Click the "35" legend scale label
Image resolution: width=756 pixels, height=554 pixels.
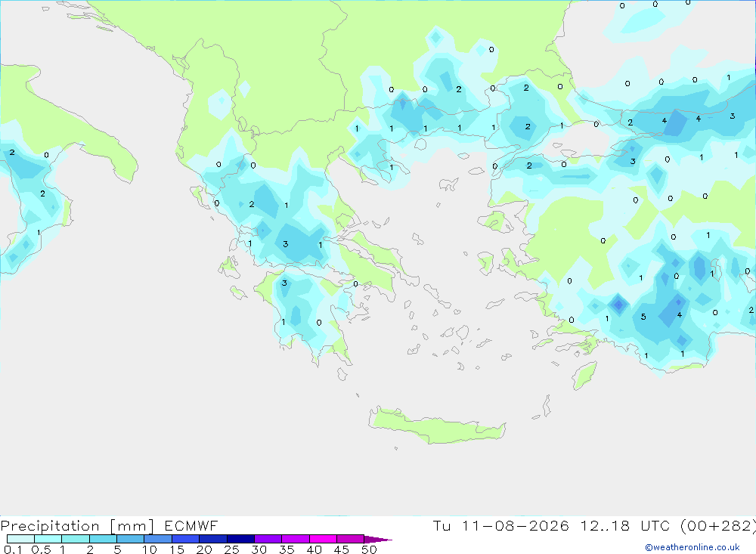tap(287, 549)
